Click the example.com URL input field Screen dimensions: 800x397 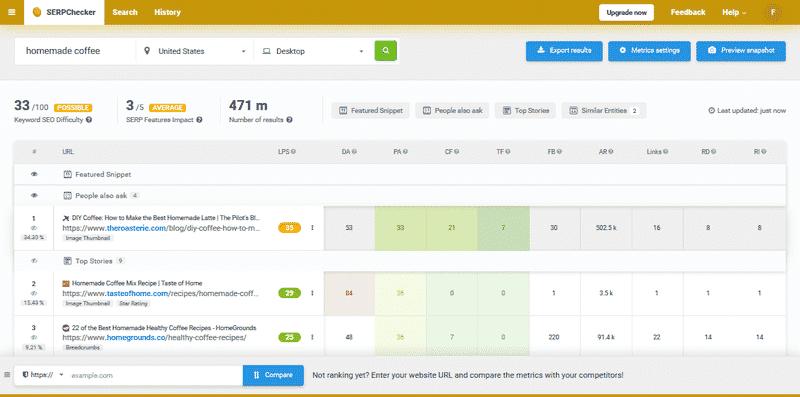pyautogui.click(x=155, y=375)
